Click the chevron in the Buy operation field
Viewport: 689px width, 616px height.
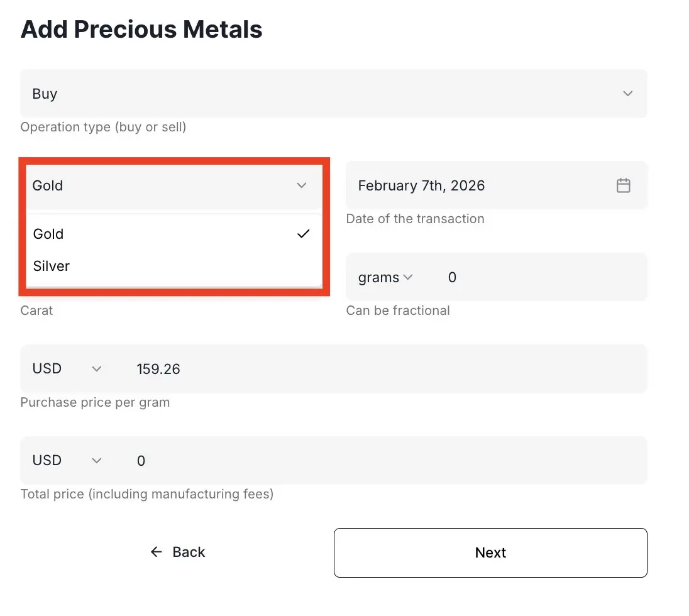tap(627, 94)
